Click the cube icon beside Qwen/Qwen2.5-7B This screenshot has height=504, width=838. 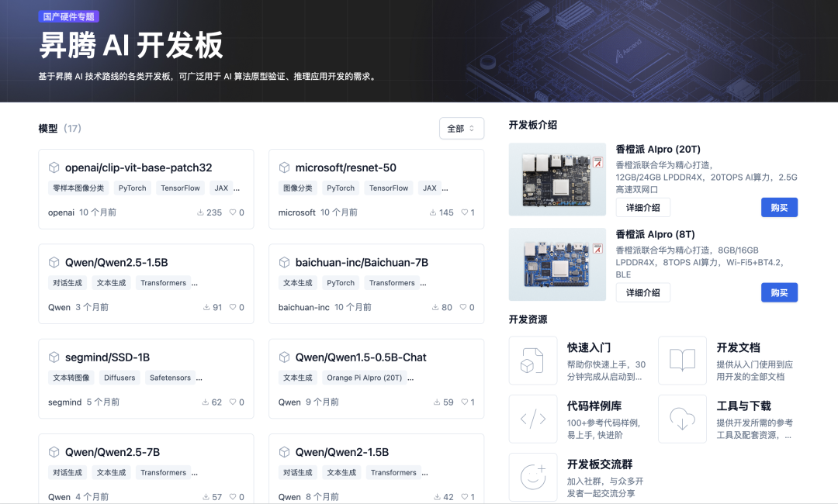click(54, 452)
